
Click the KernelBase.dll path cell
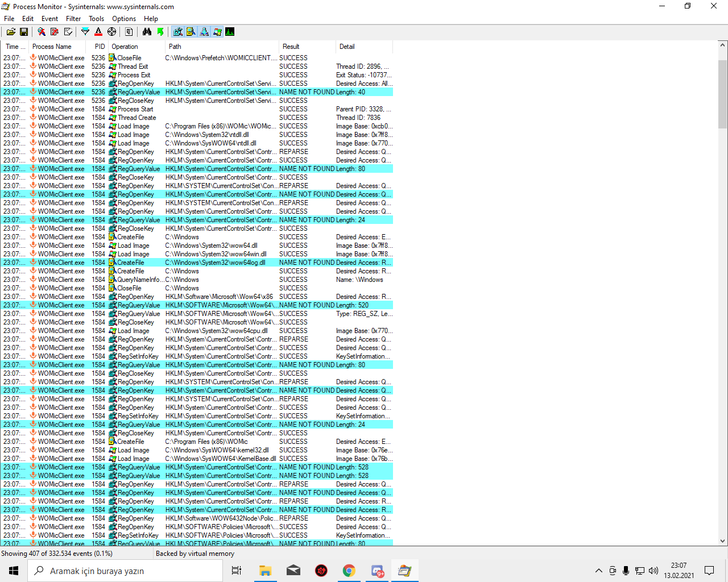click(x=221, y=459)
